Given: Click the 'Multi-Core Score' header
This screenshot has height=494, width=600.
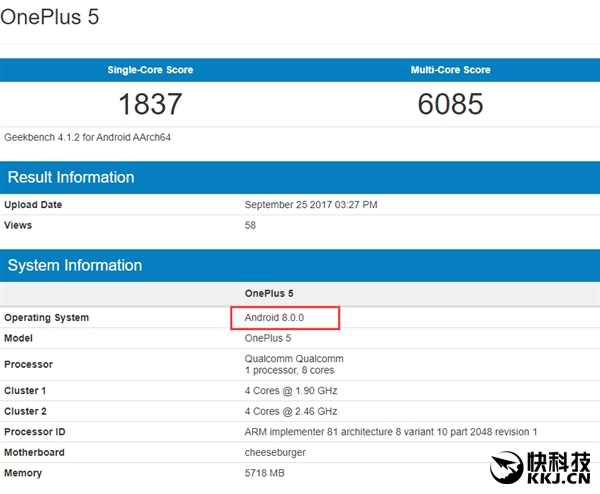Looking at the screenshot, I should click(x=450, y=70).
